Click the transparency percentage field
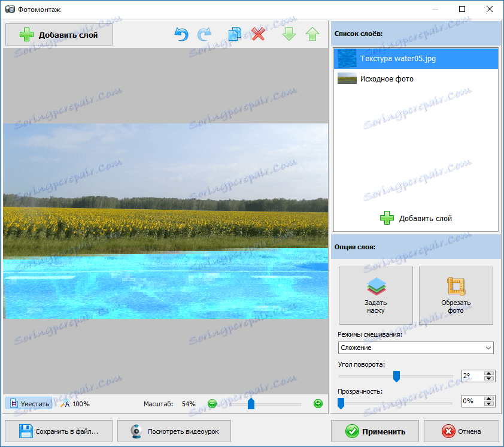This screenshot has height=447, width=504. [x=472, y=401]
